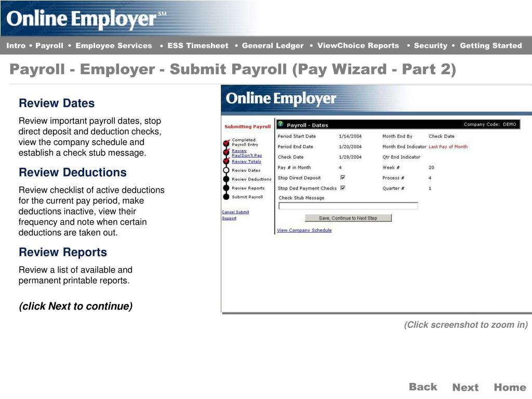The image size is (532, 399).
Task: Click the Review Deductions heading on left
Action: coord(73,172)
